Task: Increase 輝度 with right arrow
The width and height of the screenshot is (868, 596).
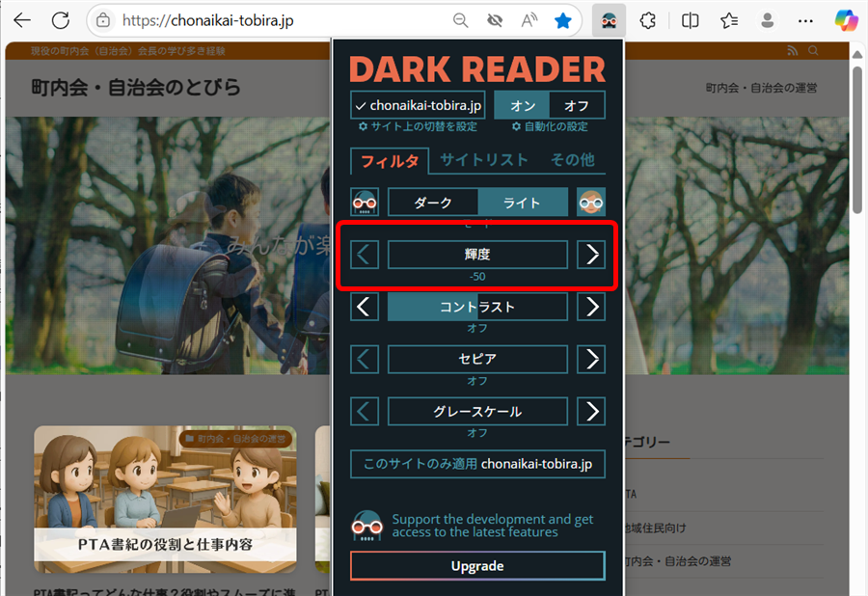Action: tap(591, 255)
